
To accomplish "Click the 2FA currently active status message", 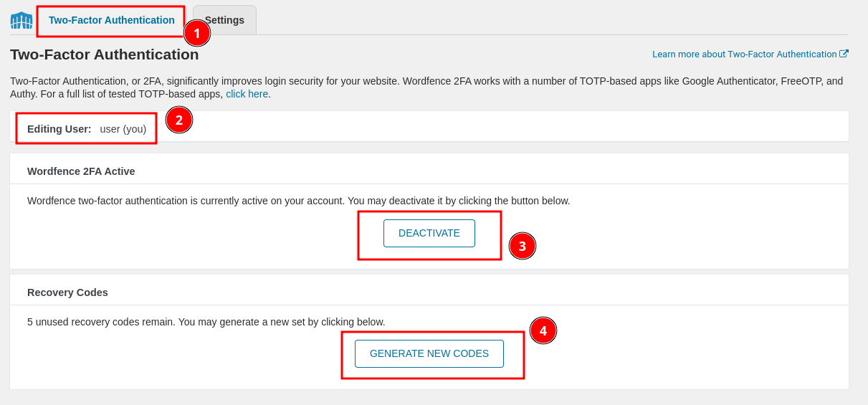I will tap(298, 201).
